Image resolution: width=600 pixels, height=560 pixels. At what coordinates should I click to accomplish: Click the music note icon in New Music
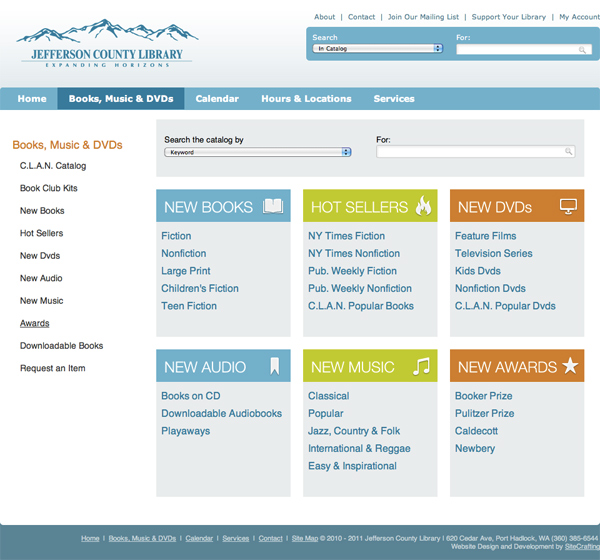pos(422,367)
